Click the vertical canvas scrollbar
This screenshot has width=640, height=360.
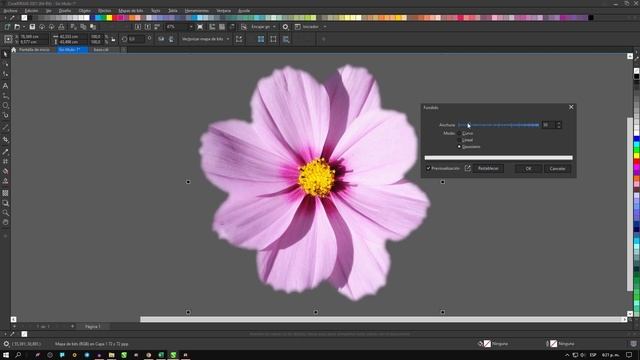pos(630,204)
